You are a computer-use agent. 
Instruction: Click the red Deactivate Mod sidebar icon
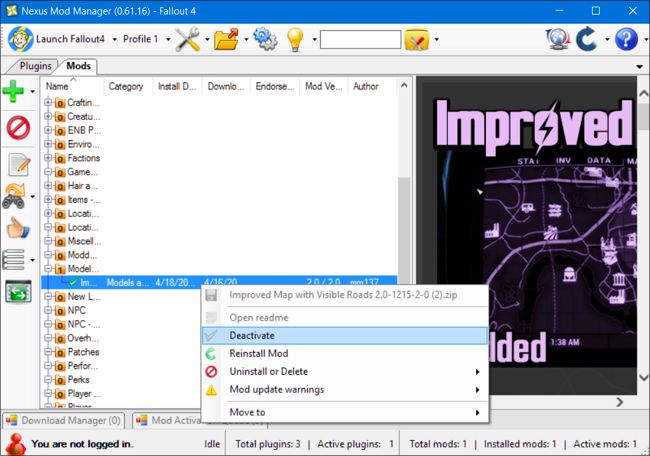coord(18,128)
